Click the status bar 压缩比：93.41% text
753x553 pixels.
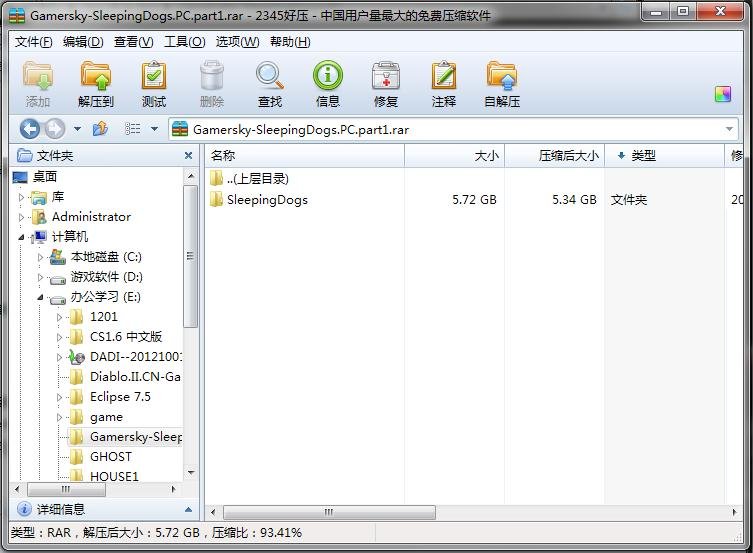coord(257,533)
